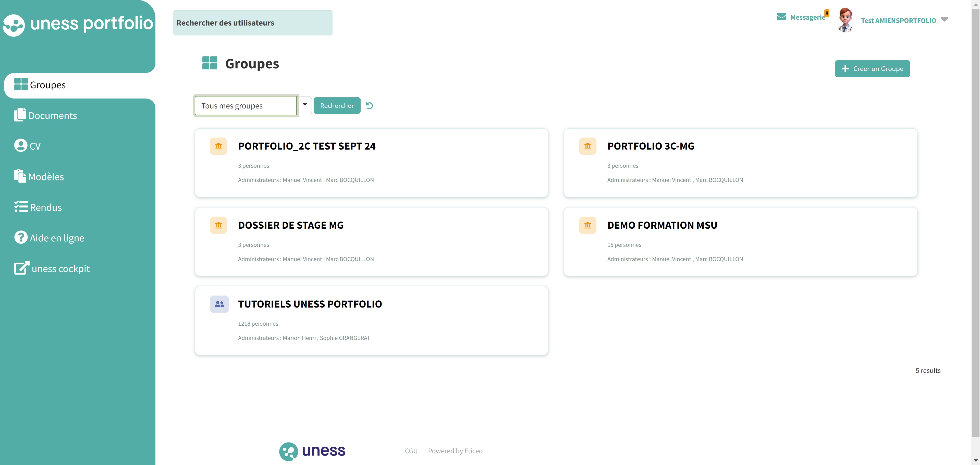980x465 pixels.
Task: Click the Rechercher des utilisateurs search field
Action: point(253,23)
